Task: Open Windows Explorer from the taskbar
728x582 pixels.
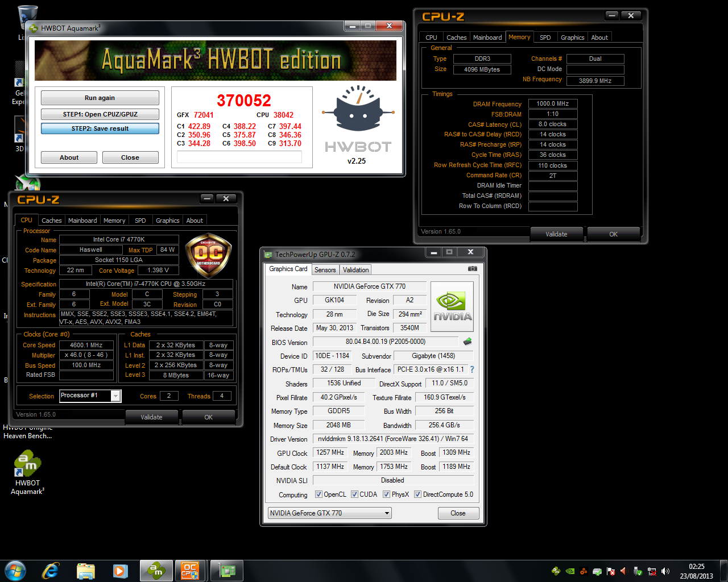Action: point(85,571)
